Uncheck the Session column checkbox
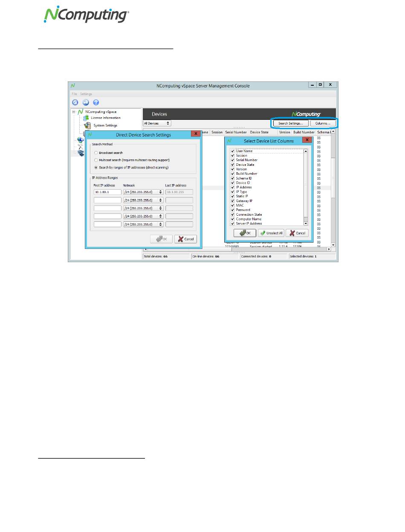 click(232, 156)
